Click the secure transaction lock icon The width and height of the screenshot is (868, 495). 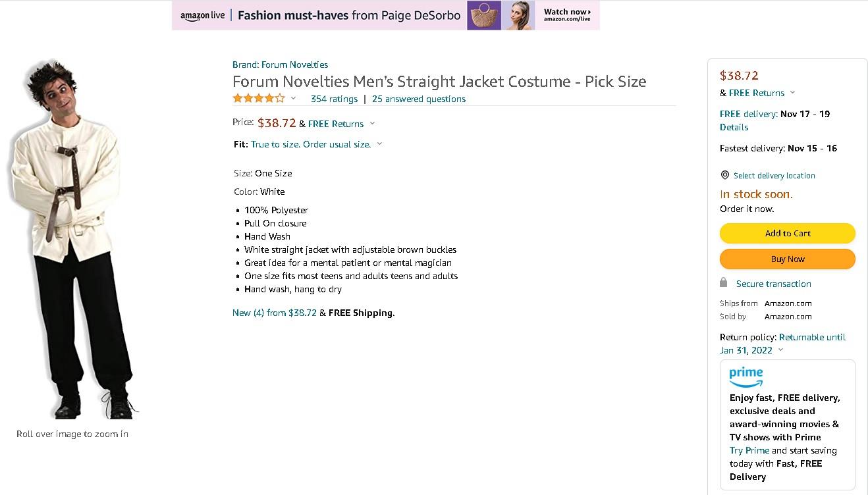point(724,283)
